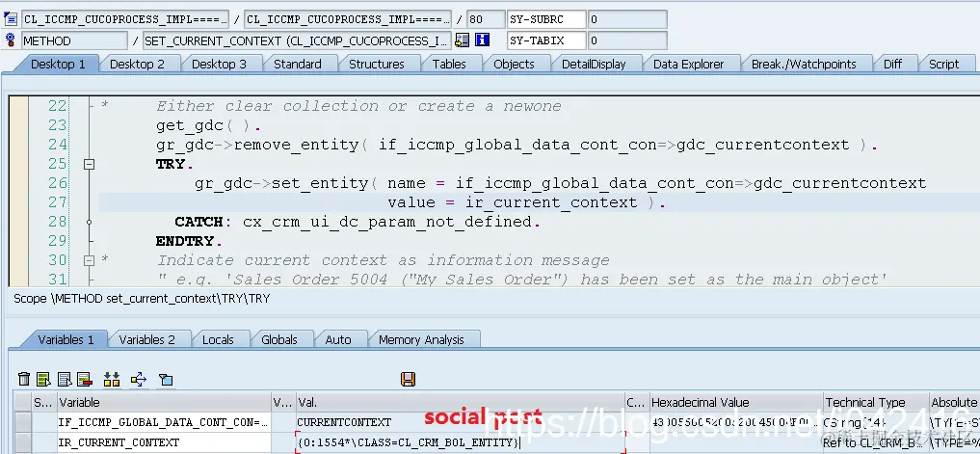The image size is (980, 454).
Task: Select the IR_CURRENT_CONTEXT variable cell
Action: pyautogui.click(x=164, y=442)
